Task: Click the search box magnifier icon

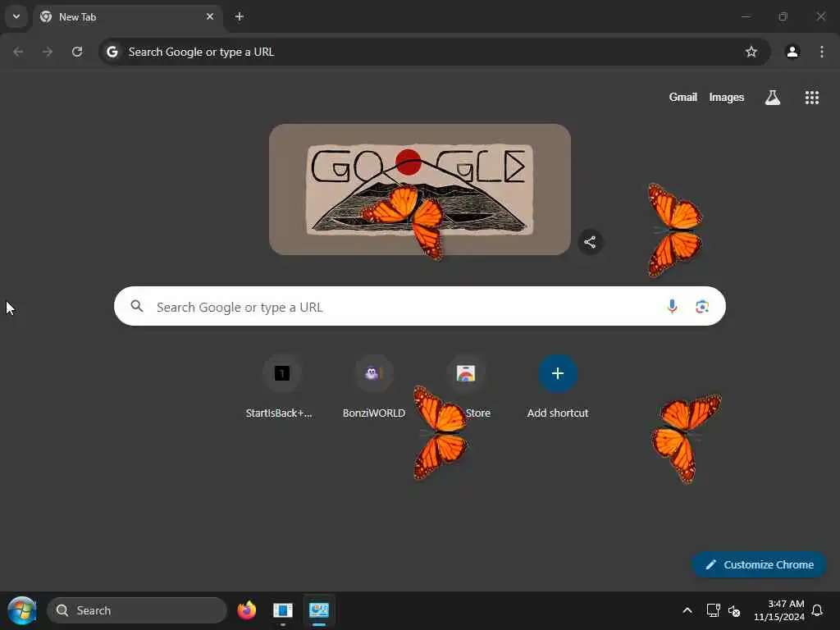Action: pyautogui.click(x=137, y=306)
